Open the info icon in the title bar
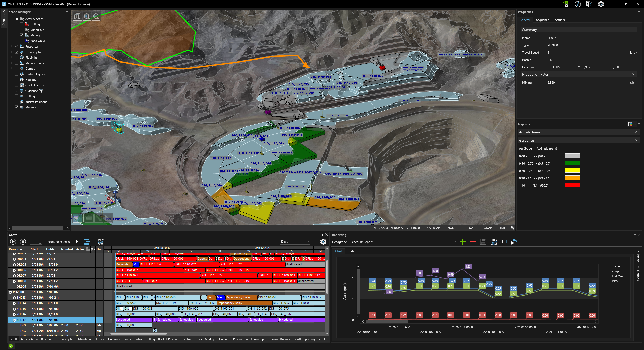 (x=578, y=4)
